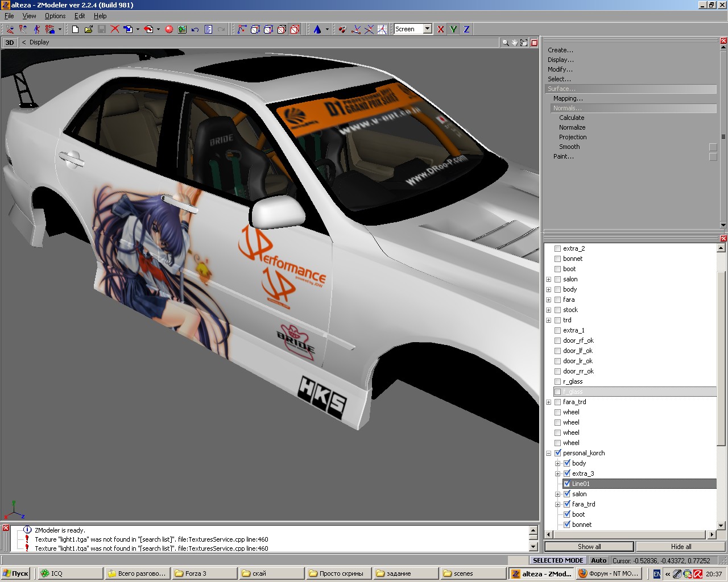
Task: Check the r_glass checkbox
Action: coord(557,381)
